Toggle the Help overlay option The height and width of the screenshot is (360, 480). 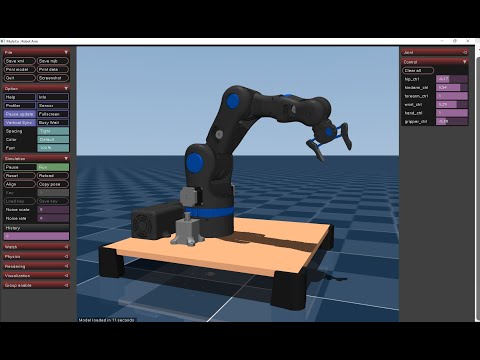19,97
